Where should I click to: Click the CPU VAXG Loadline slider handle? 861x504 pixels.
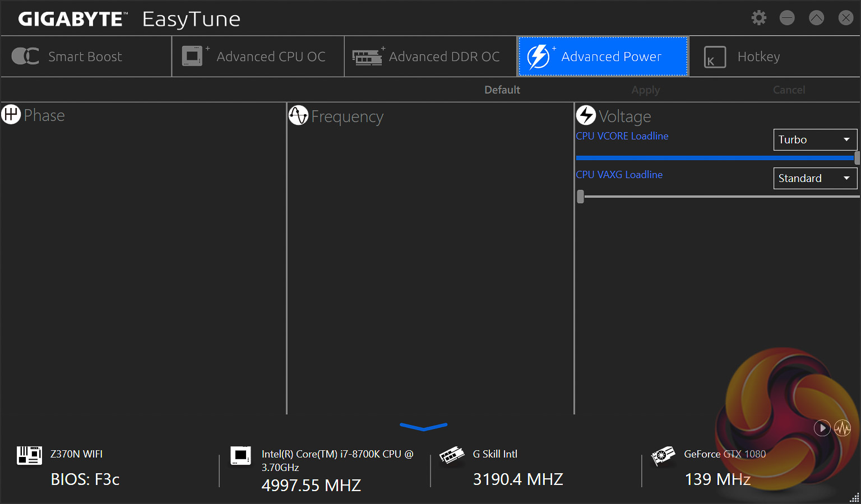coord(581,197)
